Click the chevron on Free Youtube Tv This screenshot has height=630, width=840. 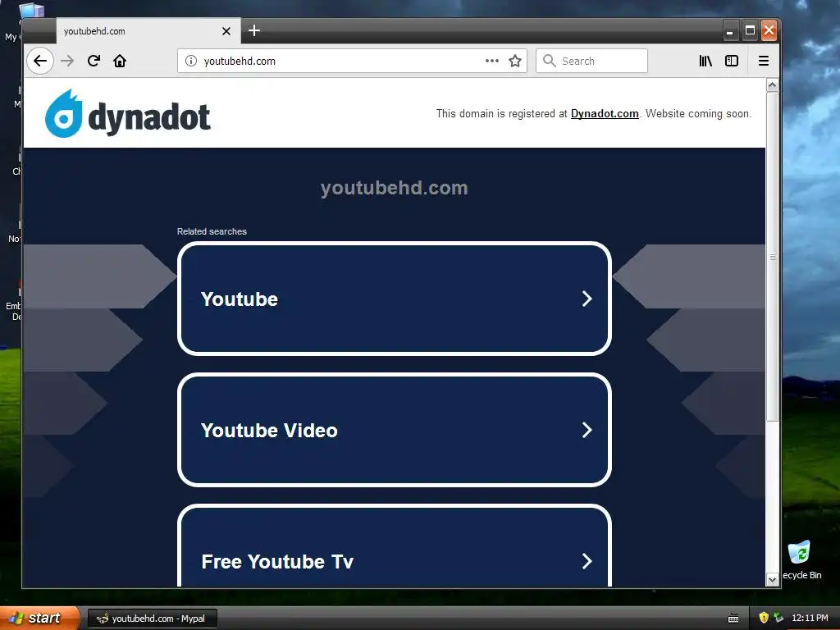[587, 561]
